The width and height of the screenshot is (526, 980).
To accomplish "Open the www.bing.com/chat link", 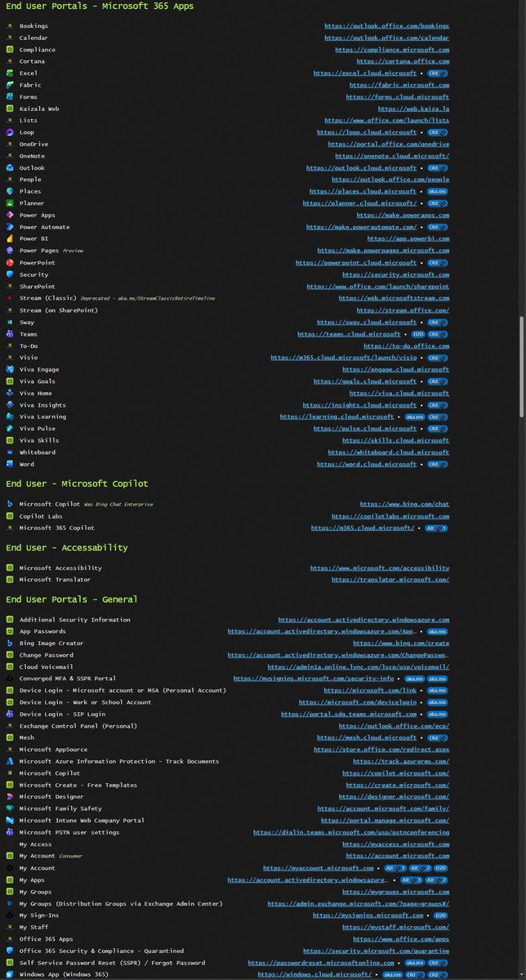I will point(404,505).
